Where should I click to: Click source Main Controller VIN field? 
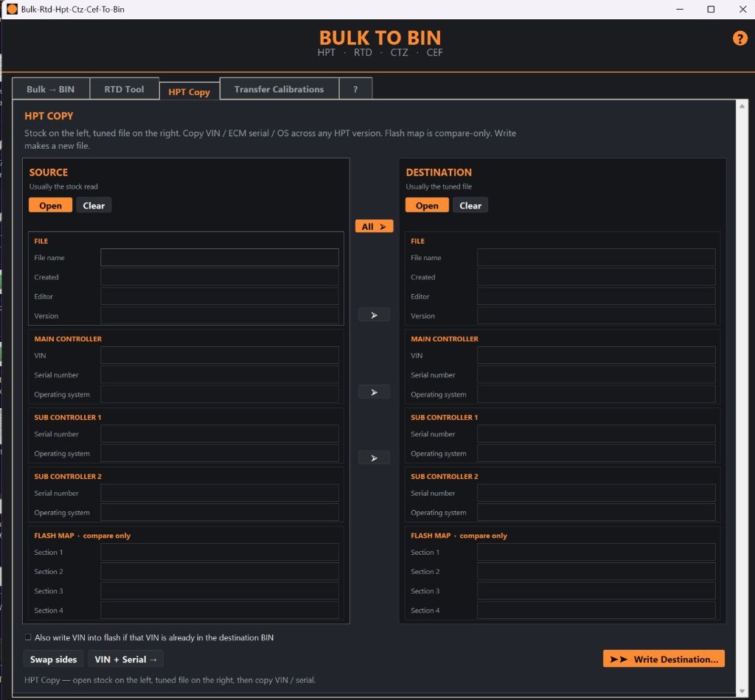[220, 356]
